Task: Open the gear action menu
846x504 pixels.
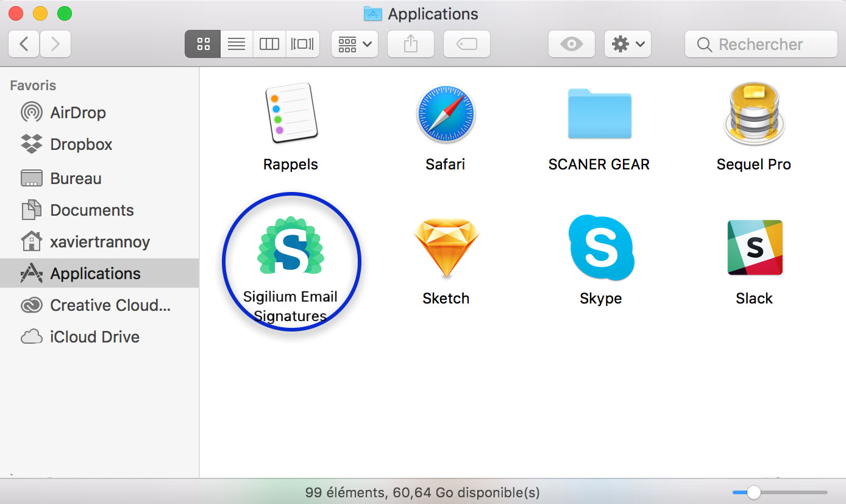Action: click(x=628, y=44)
